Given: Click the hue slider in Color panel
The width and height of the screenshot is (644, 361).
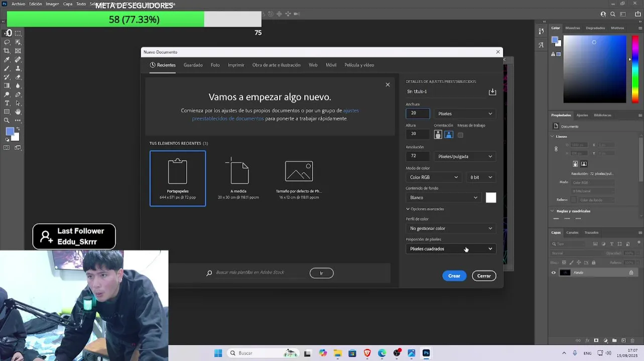Looking at the screenshot, I should click(635, 69).
